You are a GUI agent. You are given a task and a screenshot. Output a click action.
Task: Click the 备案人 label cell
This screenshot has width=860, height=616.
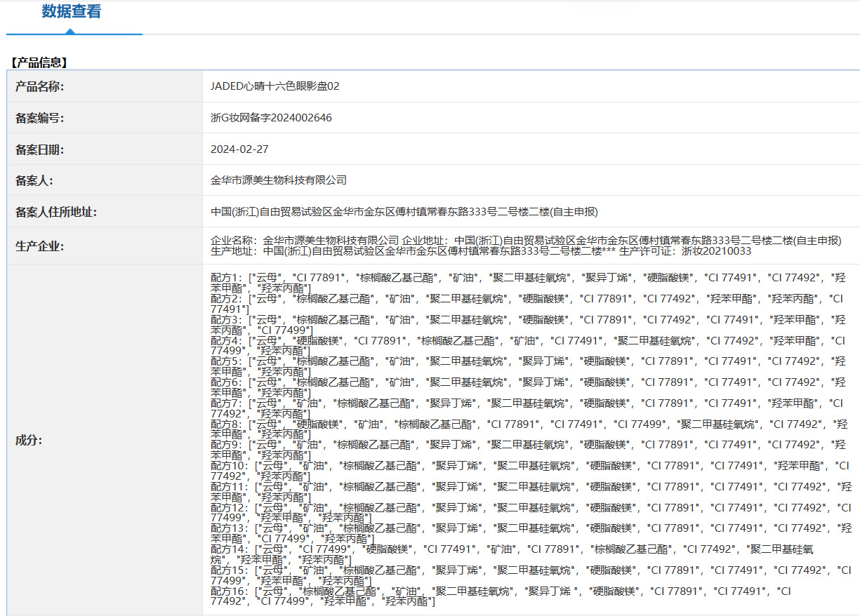[x=105, y=180]
